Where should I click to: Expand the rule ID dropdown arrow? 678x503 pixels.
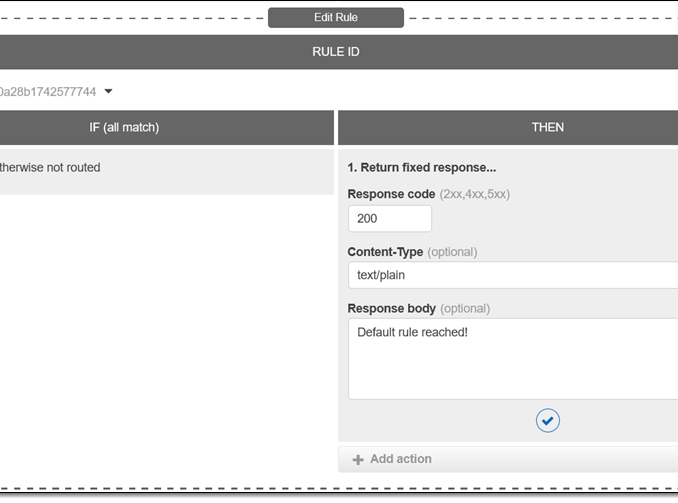tap(109, 92)
